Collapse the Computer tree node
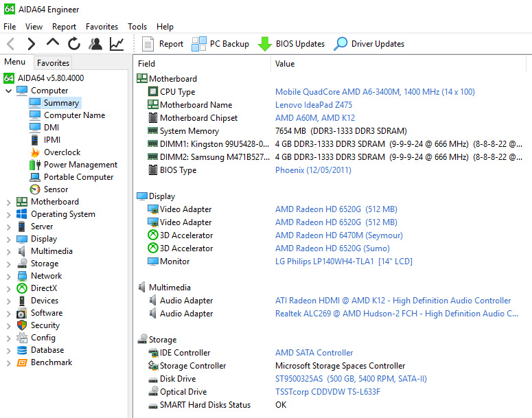 [9, 91]
